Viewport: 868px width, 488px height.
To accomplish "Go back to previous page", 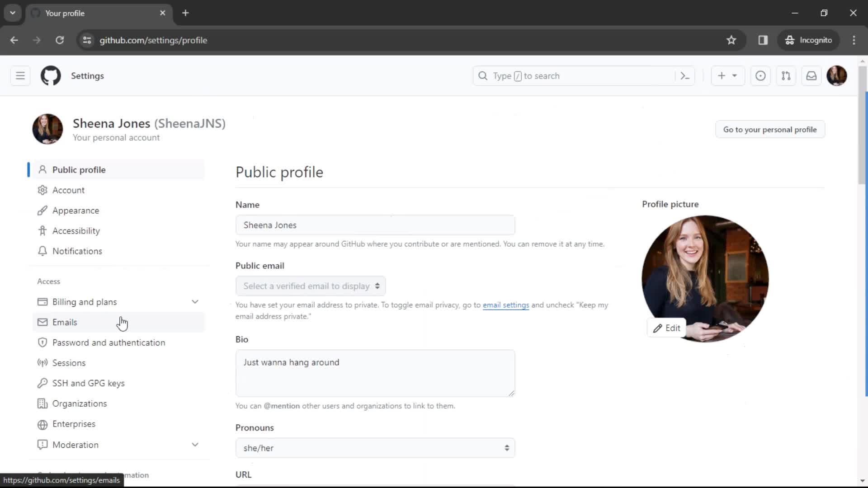I will pyautogui.click(x=14, y=40).
